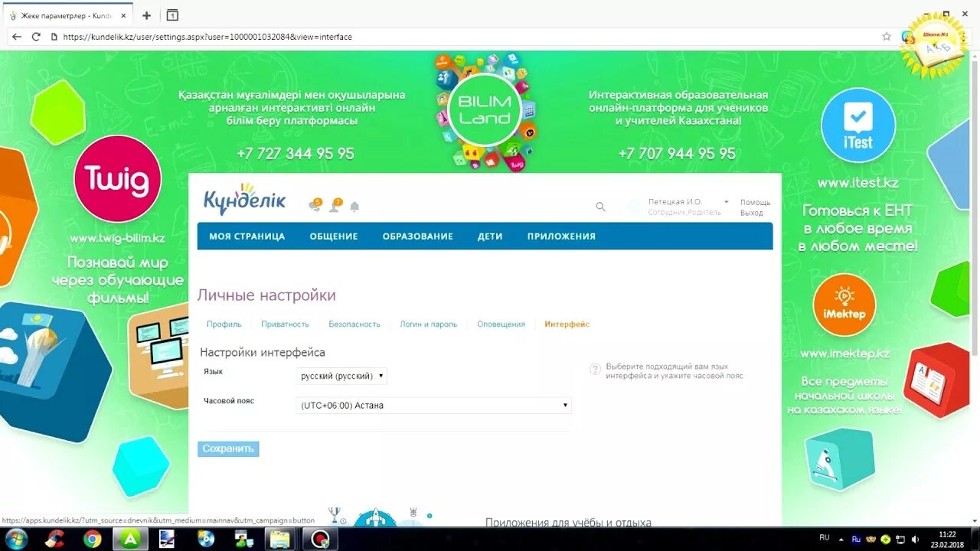Open the Windows Start menu
Viewport: 980px width, 551px height.
15,539
